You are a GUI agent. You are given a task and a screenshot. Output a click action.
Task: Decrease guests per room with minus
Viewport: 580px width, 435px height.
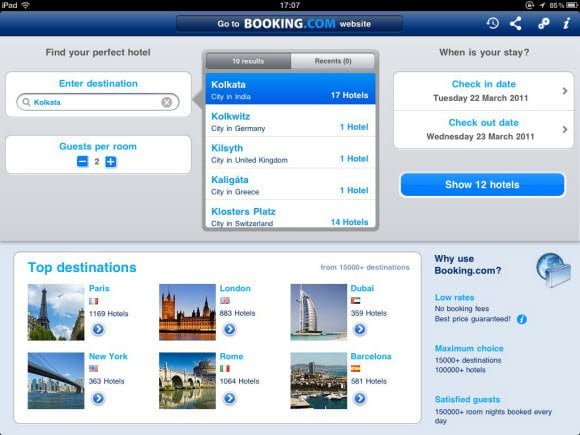tap(82, 161)
